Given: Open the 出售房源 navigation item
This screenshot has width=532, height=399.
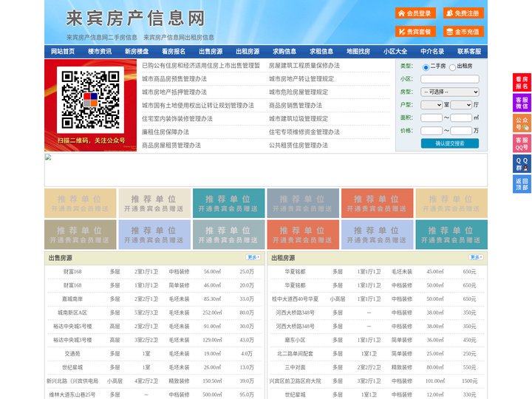Looking at the screenshot, I should (211, 52).
